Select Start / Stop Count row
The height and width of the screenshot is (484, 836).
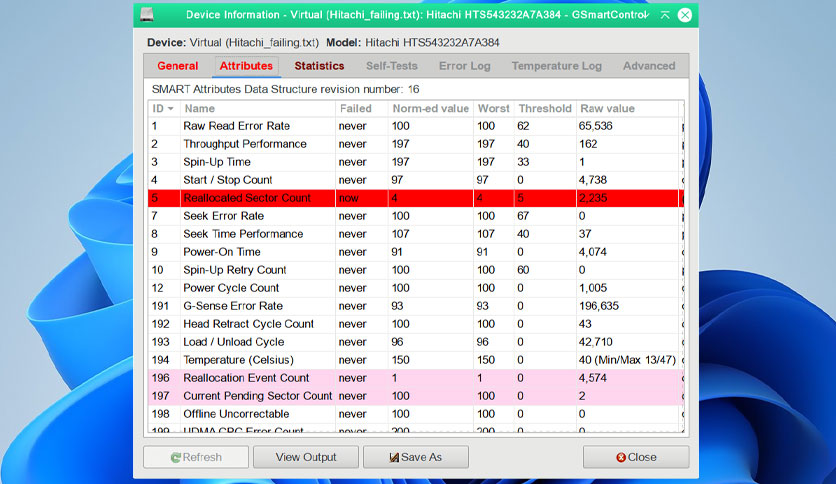[x=416, y=180]
